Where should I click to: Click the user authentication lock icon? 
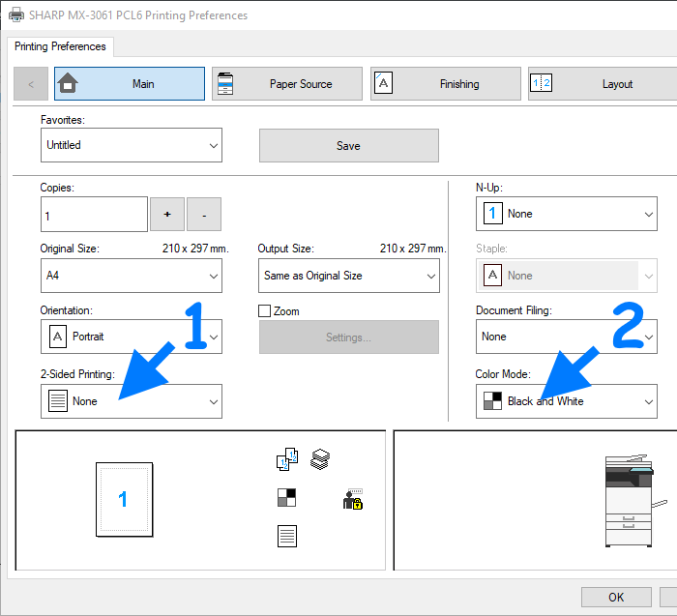(x=353, y=499)
